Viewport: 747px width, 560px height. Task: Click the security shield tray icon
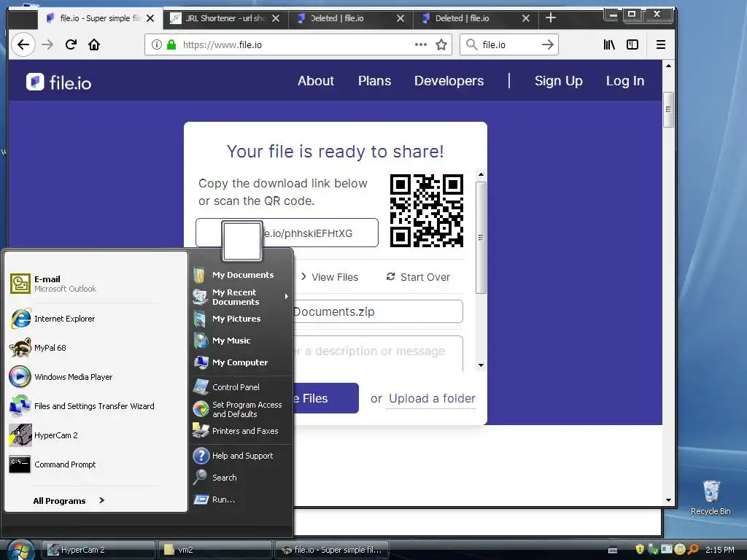640,550
